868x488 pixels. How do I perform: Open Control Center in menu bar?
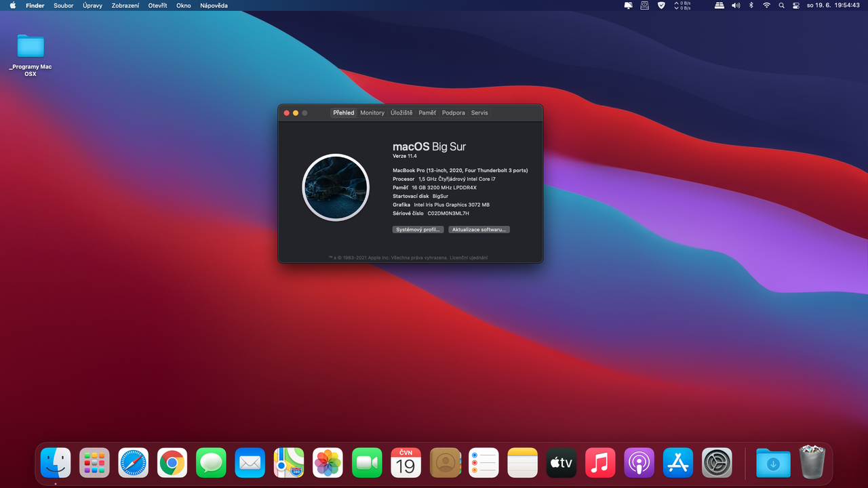click(796, 5)
